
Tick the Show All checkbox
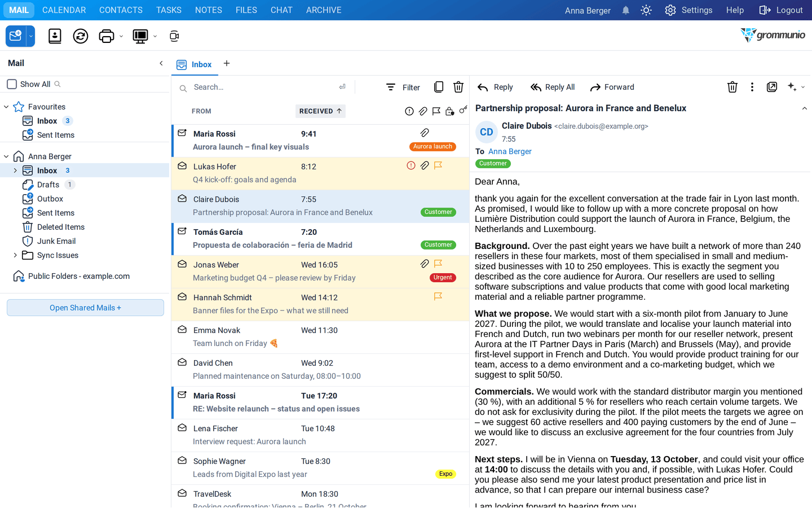coord(12,84)
